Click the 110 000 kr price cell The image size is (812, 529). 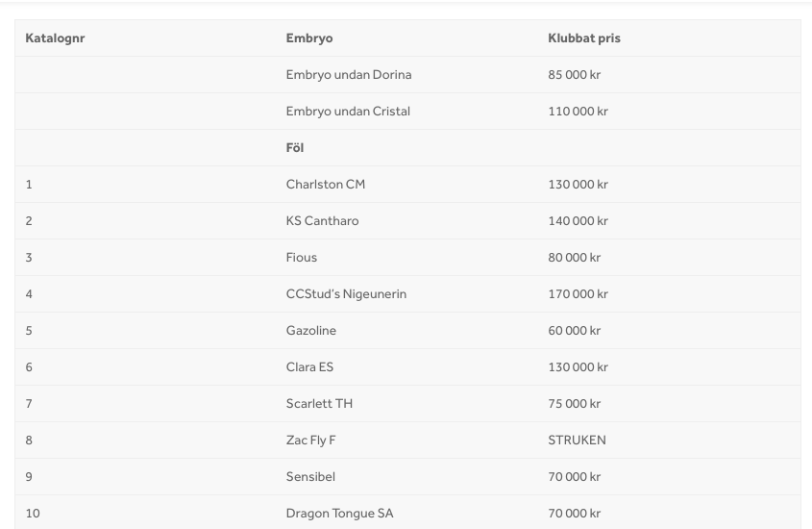point(578,112)
